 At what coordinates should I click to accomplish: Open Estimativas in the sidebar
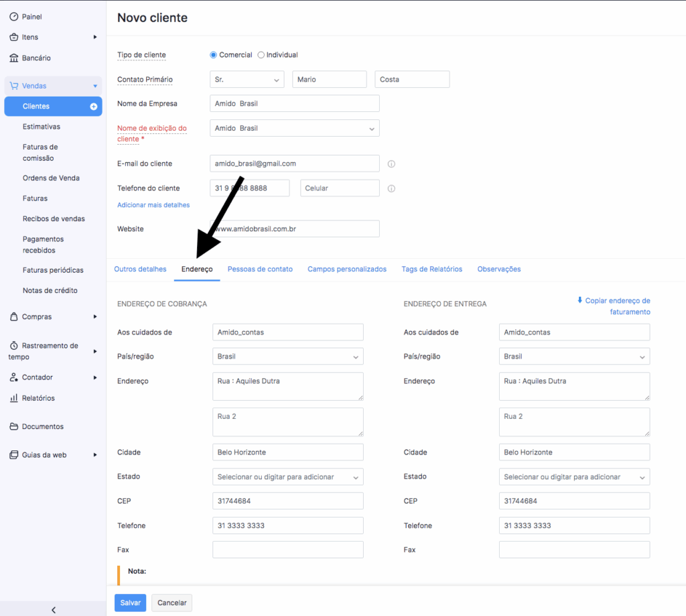(42, 127)
